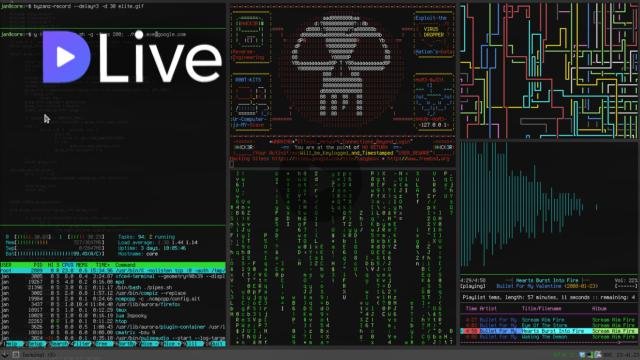Open the panel application menu icon
The height and width of the screenshot is (360, 640).
(4, 355)
